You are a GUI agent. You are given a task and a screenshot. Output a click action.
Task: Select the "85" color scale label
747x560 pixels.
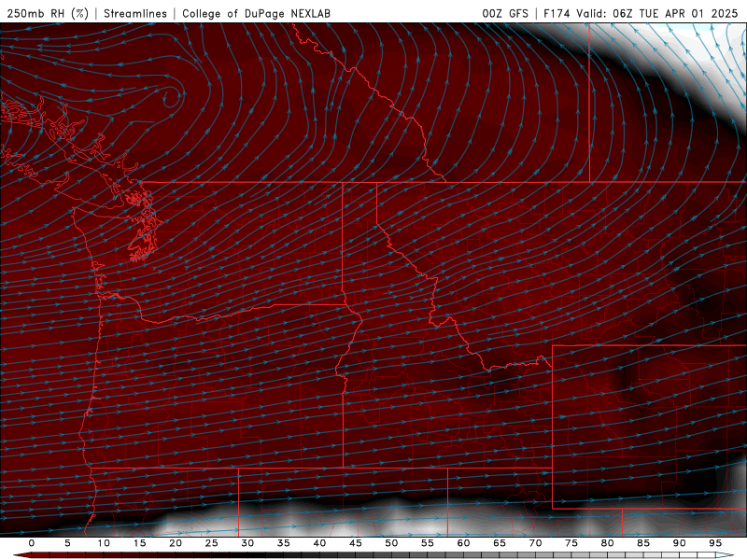pyautogui.click(x=643, y=543)
